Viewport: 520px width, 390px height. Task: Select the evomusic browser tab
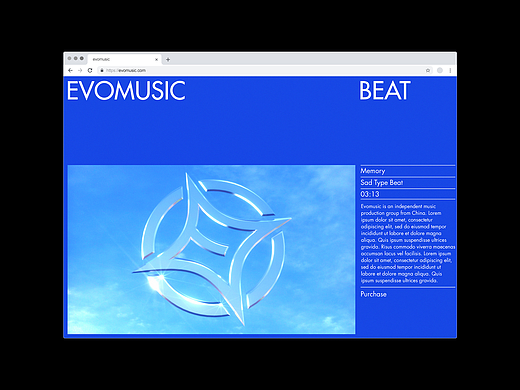coord(125,59)
